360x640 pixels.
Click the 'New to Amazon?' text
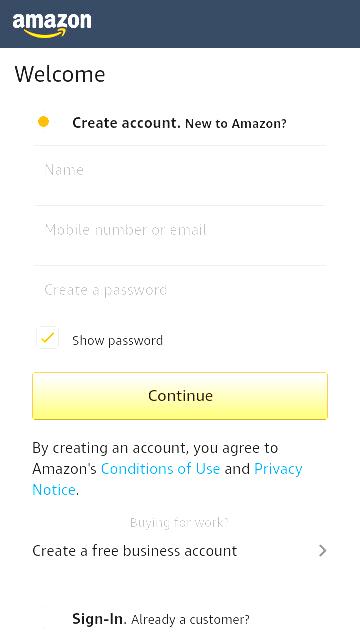coord(236,124)
